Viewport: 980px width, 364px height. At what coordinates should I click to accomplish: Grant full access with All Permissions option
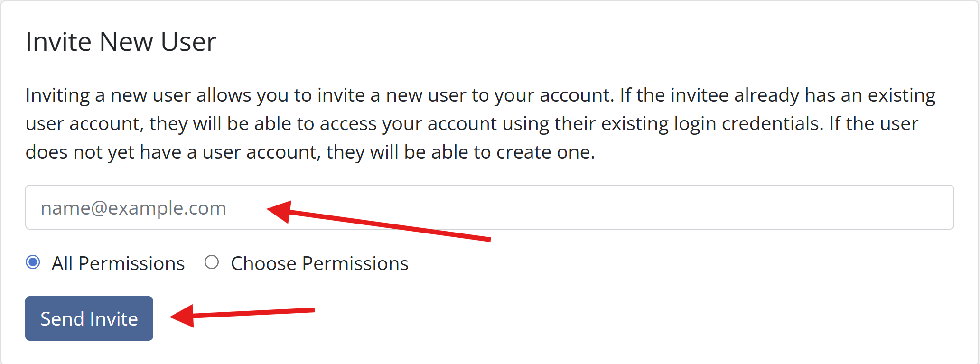[x=33, y=262]
